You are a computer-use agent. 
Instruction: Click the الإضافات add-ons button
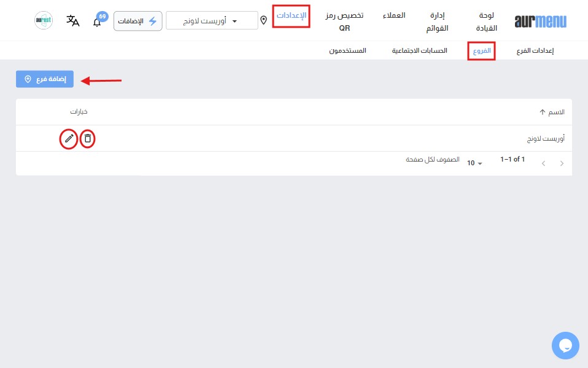138,21
